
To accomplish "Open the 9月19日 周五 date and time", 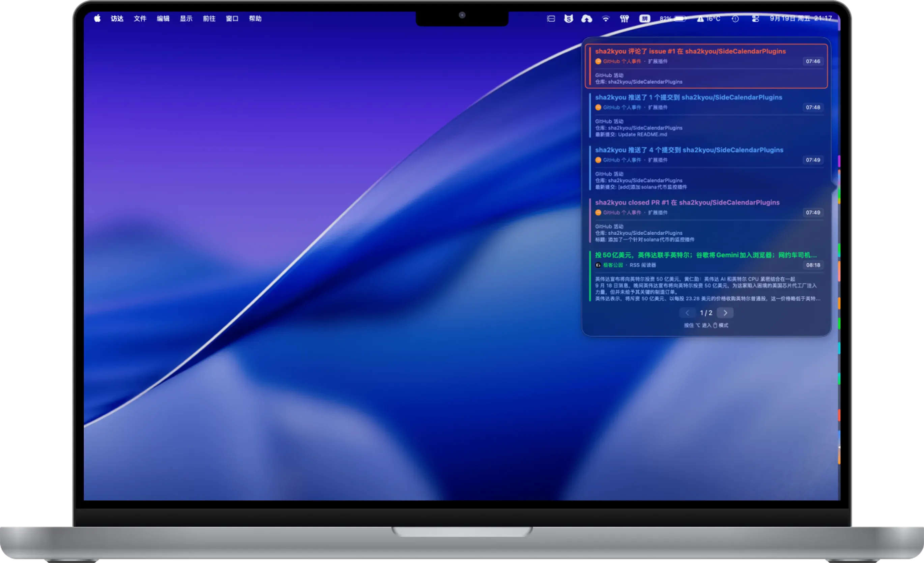I will [x=801, y=18].
